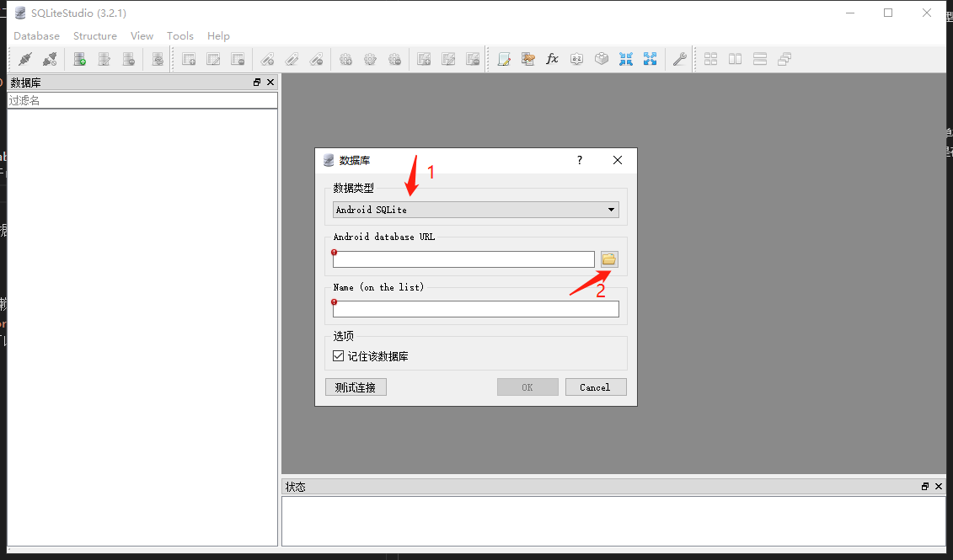The width and height of the screenshot is (953, 560).
Task: Click the Name (on the list) input field
Action: 476,309
